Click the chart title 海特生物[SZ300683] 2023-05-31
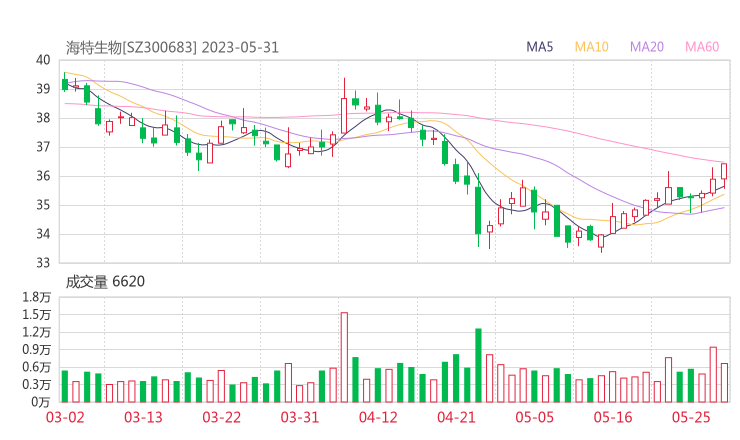Viewport: 740px width, 440px height. [172, 48]
